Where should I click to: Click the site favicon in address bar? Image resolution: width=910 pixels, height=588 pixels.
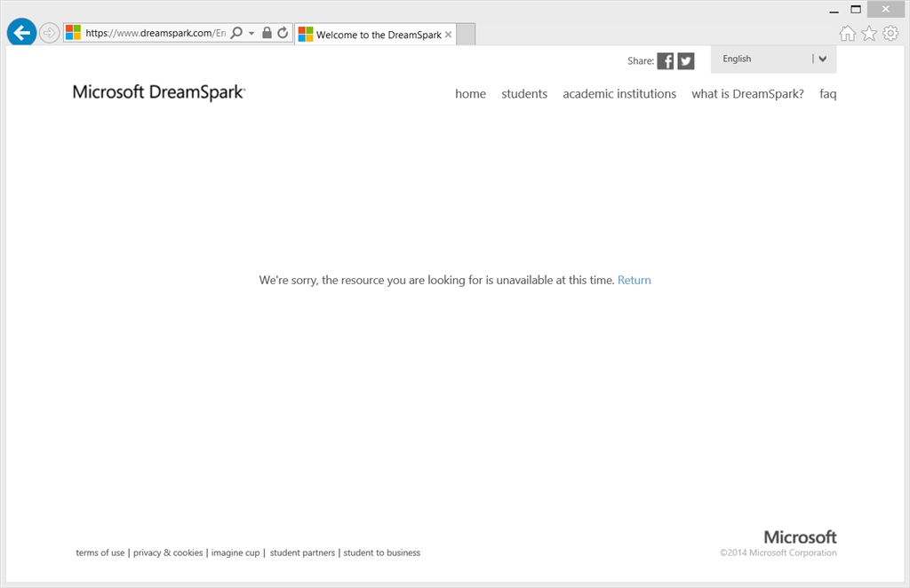point(73,33)
